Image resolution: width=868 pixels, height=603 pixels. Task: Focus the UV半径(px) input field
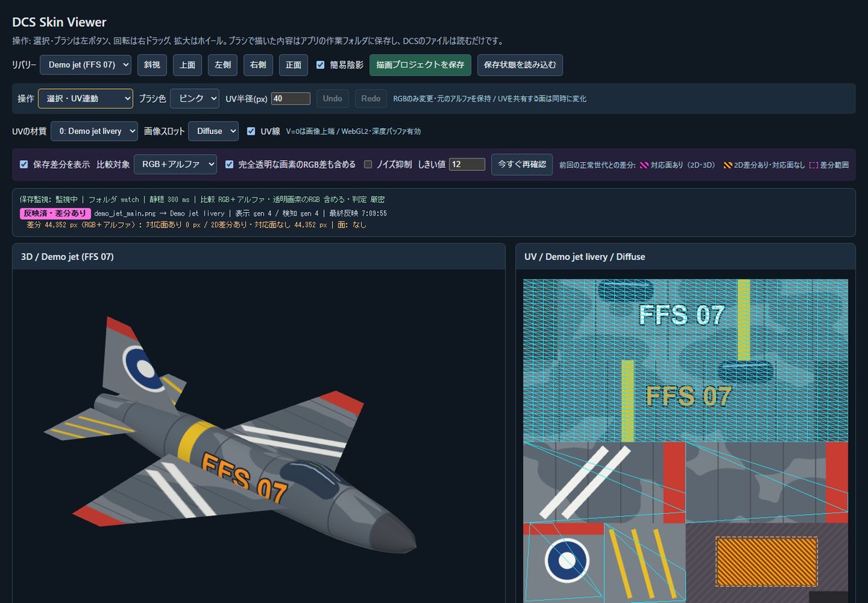pos(291,98)
